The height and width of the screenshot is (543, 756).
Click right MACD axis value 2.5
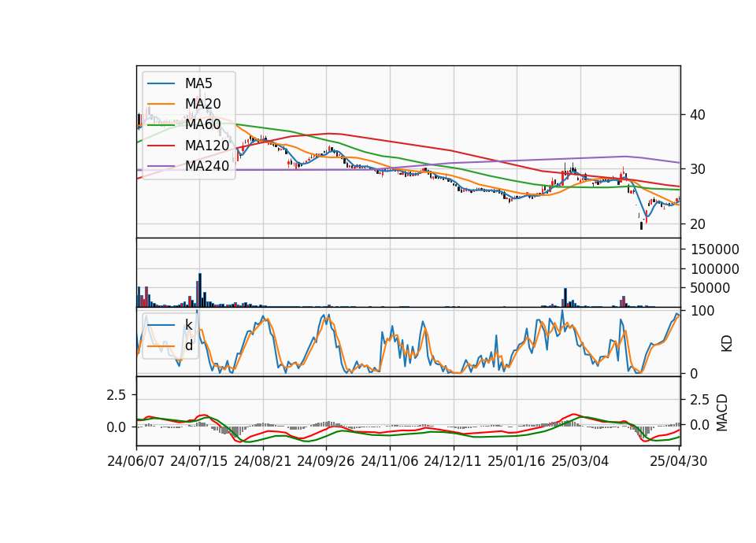coord(700,400)
